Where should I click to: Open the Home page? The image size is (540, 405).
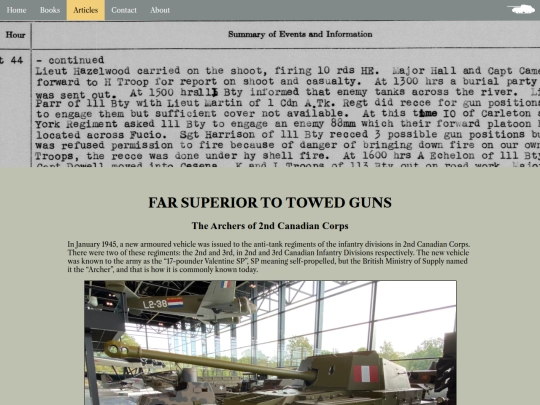16,10
